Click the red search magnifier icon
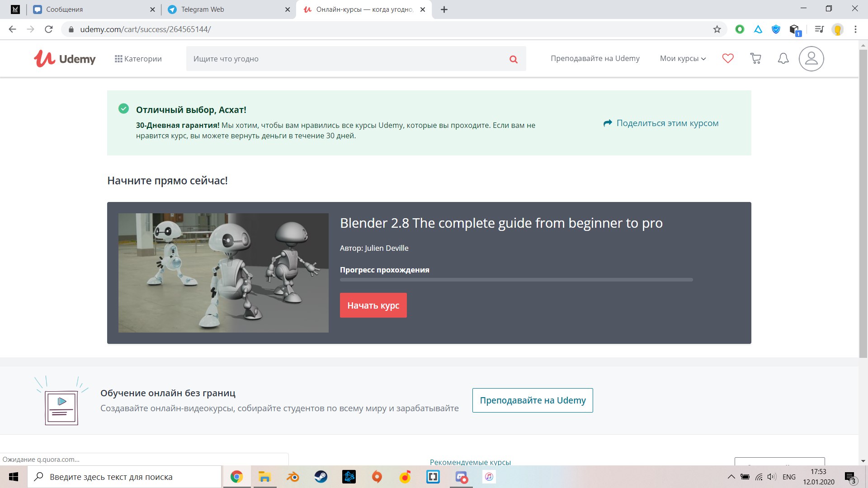Viewport: 868px width, 488px height. (514, 59)
